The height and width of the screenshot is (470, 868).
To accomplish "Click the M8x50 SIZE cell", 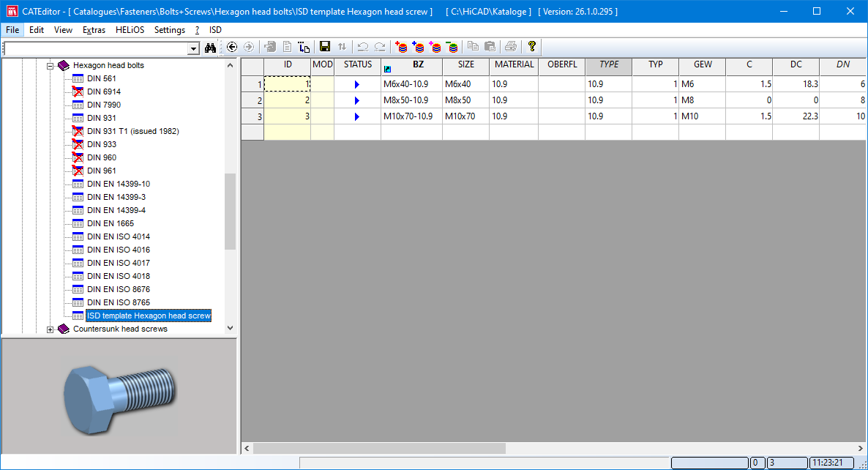I will (465, 100).
